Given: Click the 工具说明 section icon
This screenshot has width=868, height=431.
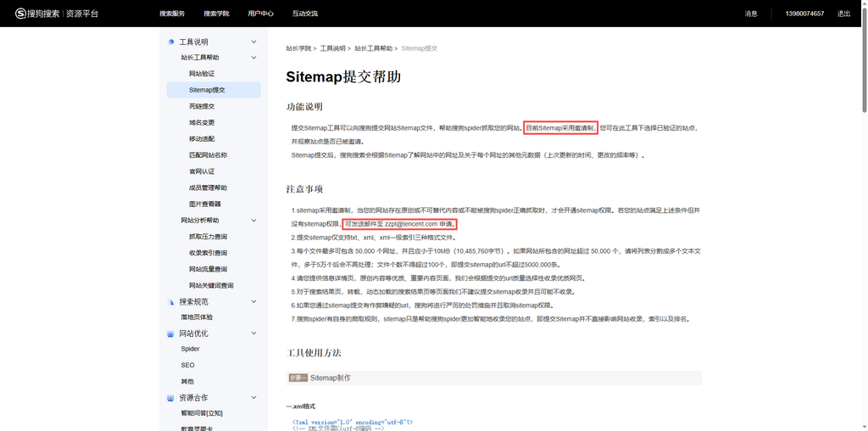Looking at the screenshot, I should [x=171, y=42].
